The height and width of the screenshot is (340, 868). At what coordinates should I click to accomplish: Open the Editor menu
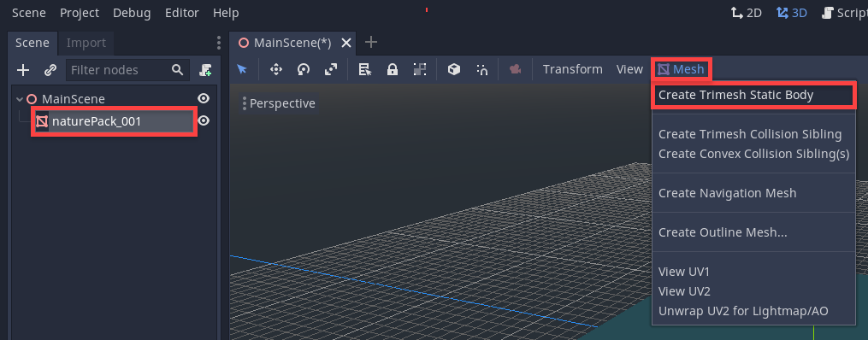pyautogui.click(x=181, y=13)
